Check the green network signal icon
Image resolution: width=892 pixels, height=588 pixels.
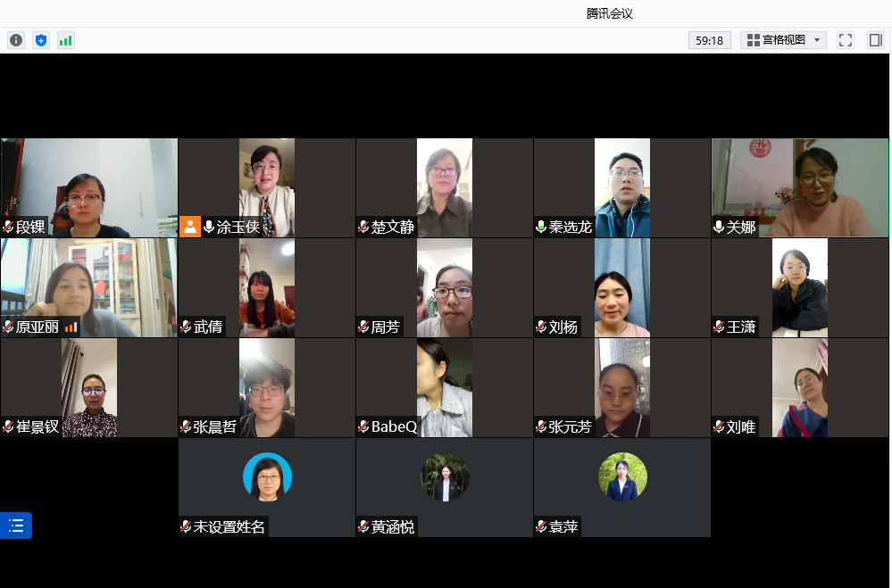[65, 40]
